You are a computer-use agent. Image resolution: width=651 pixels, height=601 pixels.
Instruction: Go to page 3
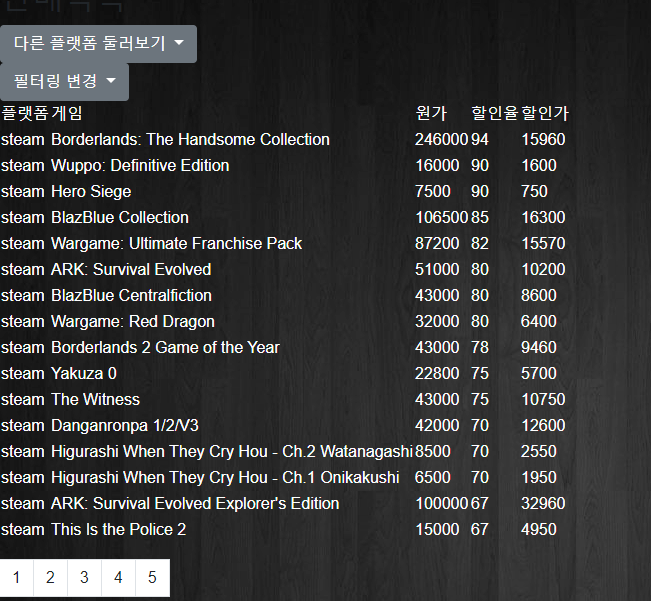point(84,577)
